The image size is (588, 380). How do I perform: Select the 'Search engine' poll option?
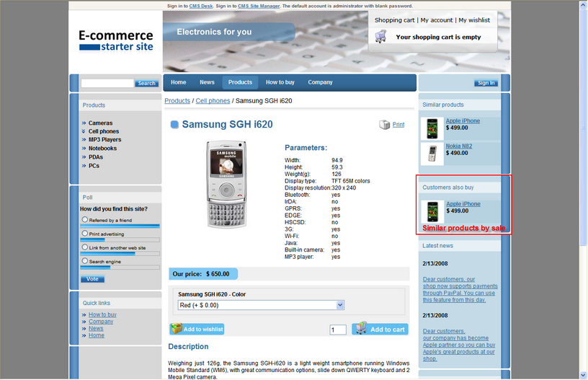tap(85, 261)
